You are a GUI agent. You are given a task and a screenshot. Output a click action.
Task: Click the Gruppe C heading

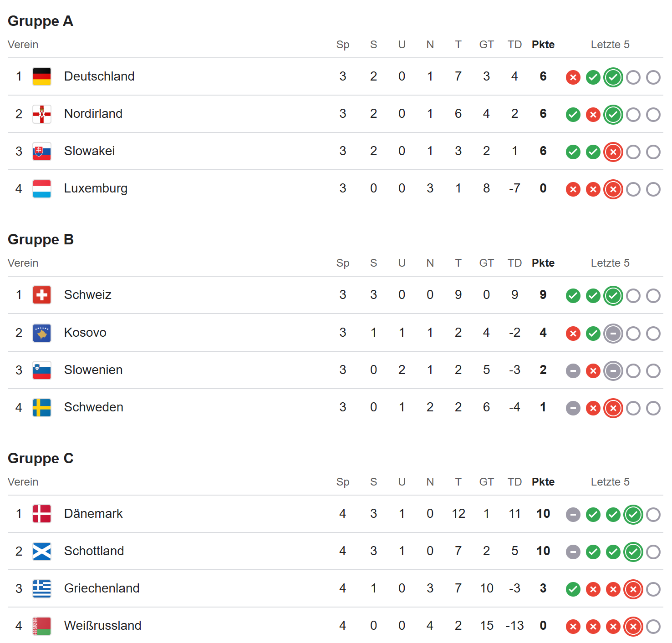pos(41,458)
